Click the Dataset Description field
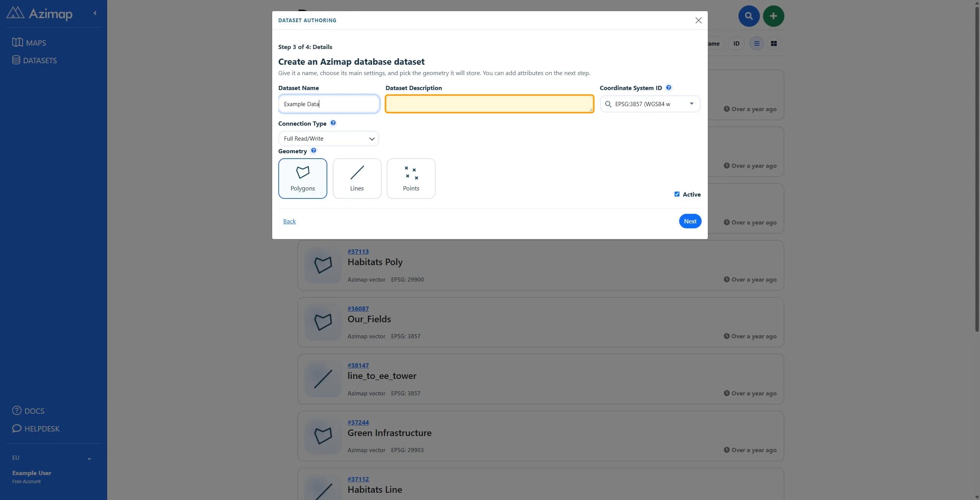Image resolution: width=980 pixels, height=500 pixels. tap(489, 104)
